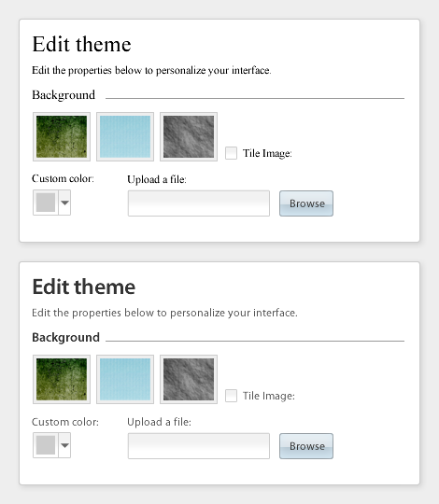Open custom color dropdown arrow in bottom panel

pos(64,445)
